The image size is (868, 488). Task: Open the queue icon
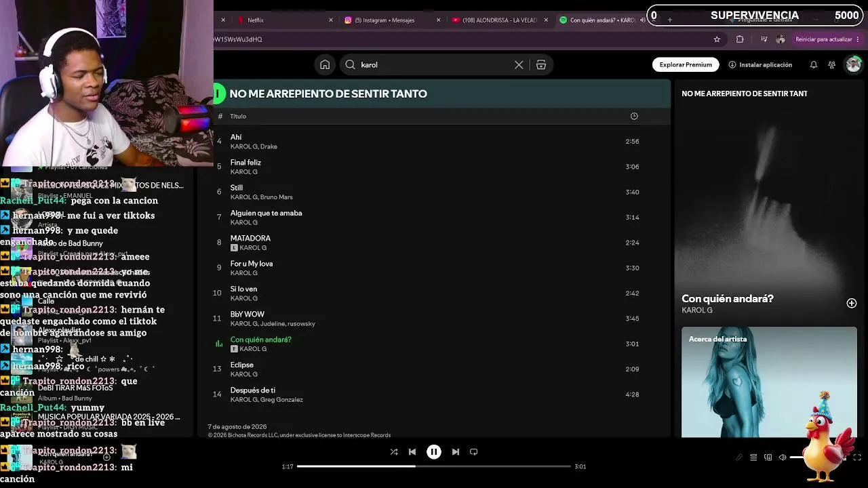tap(753, 457)
